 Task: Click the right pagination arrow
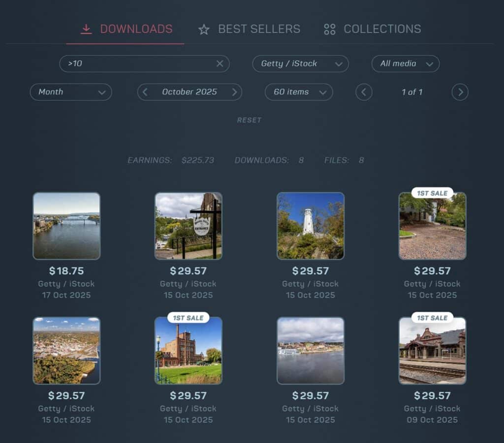459,92
